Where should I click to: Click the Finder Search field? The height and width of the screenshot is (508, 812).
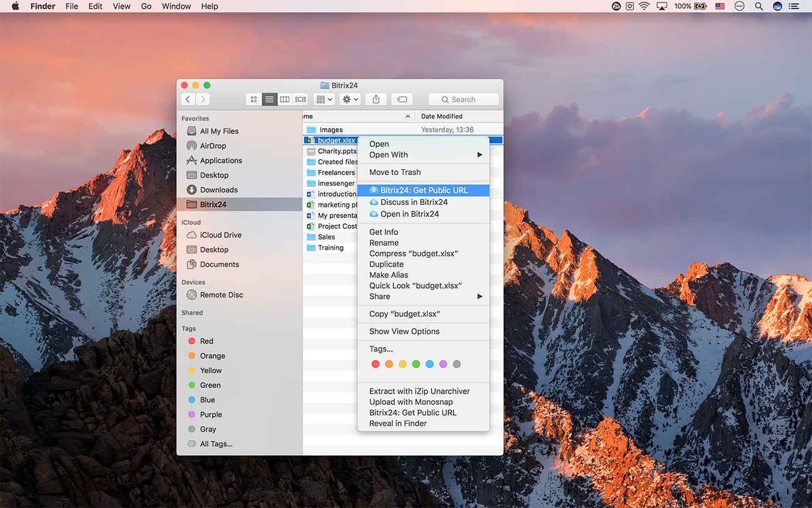(463, 99)
